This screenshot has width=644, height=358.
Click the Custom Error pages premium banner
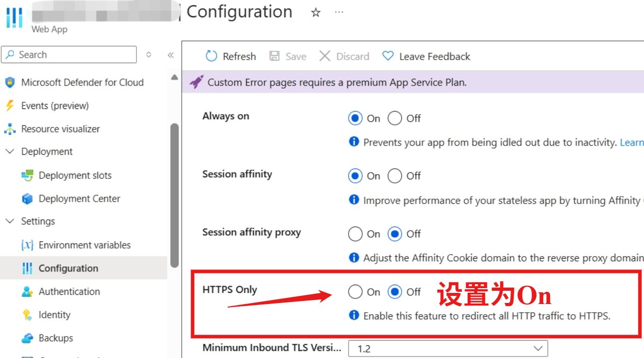413,82
